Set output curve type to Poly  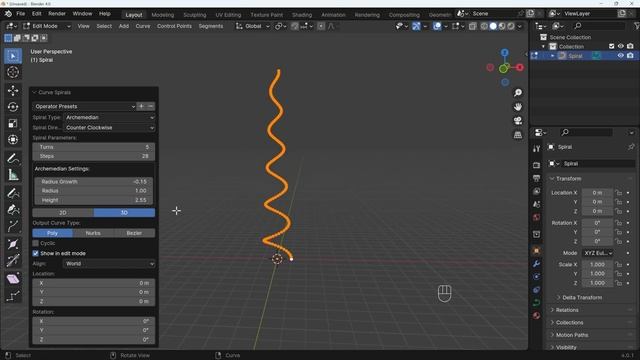click(x=53, y=233)
